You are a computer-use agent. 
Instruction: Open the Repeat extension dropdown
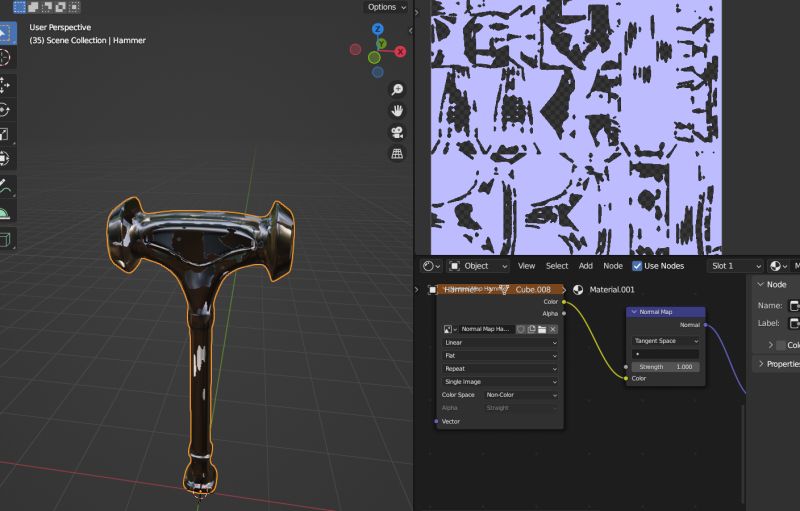pos(500,369)
